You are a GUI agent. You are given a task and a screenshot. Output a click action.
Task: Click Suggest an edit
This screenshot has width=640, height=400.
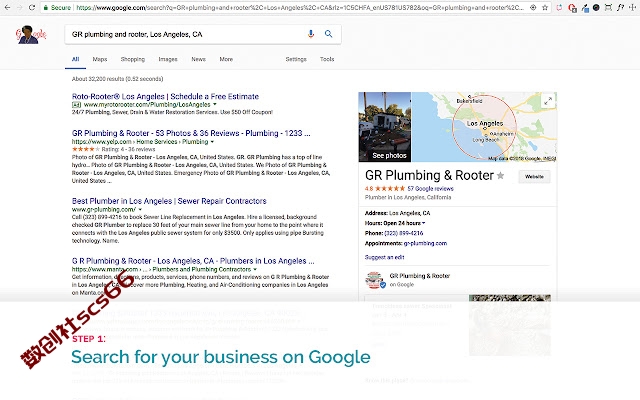[384, 257]
